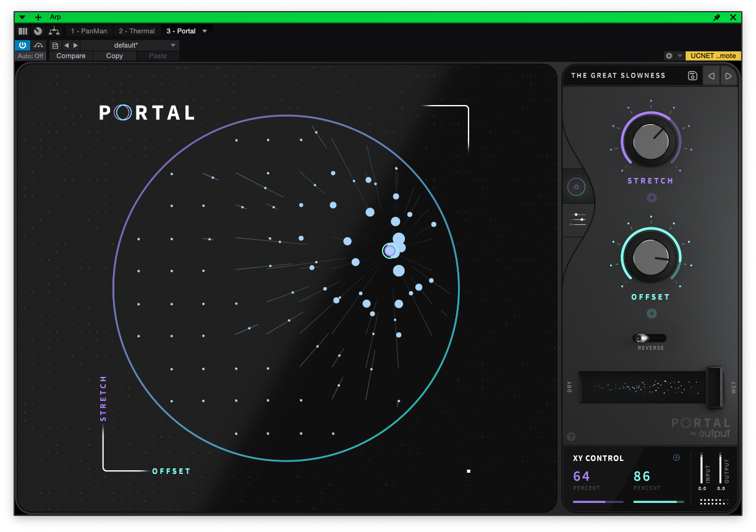The image size is (756, 532).
Task: Click the Compare button
Action: (71, 56)
